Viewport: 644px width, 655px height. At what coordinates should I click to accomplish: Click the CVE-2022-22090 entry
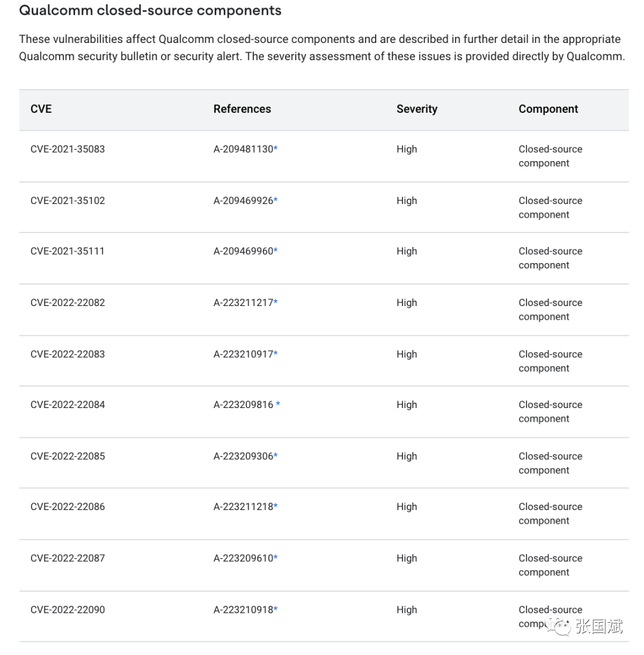[x=67, y=610]
